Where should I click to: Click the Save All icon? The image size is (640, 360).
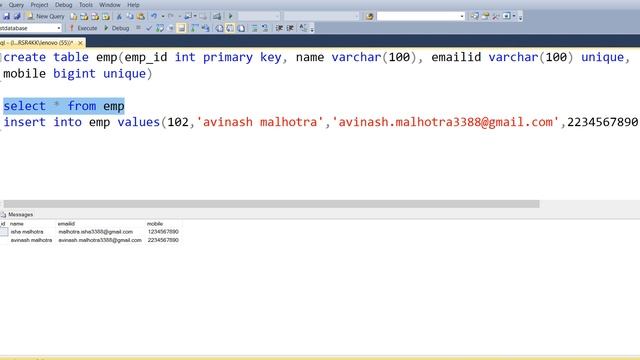click(x=17, y=16)
